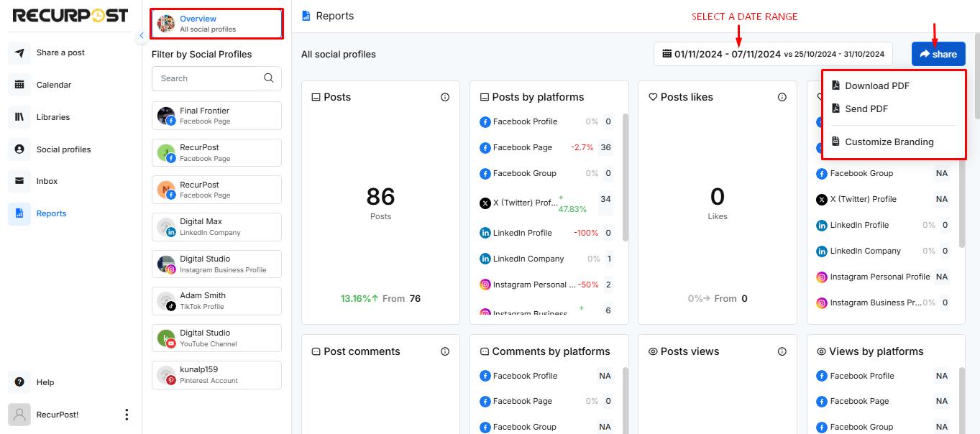The height and width of the screenshot is (434, 980).
Task: Show info for the Posts likes card
Action: point(782,97)
